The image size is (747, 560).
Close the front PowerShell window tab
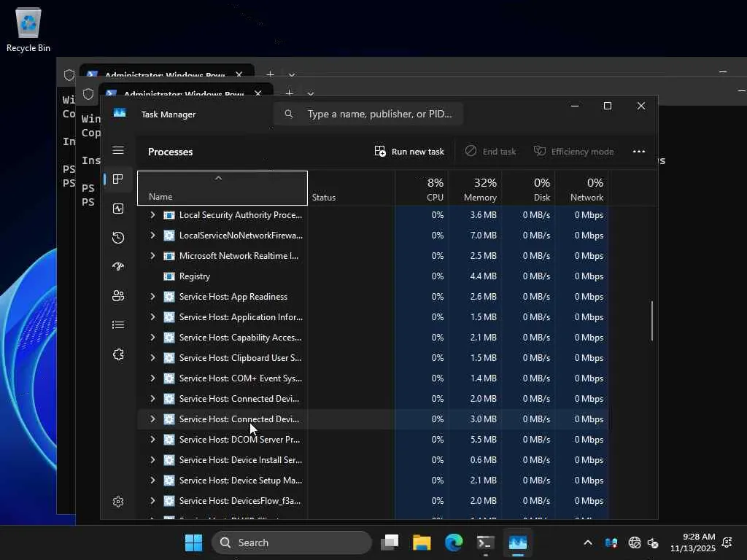coord(258,93)
